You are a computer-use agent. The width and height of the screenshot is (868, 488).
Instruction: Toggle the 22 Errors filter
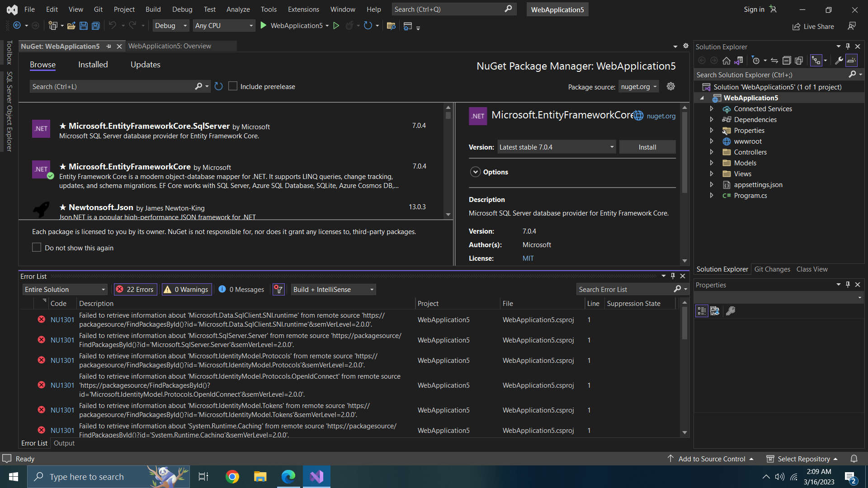coord(135,290)
